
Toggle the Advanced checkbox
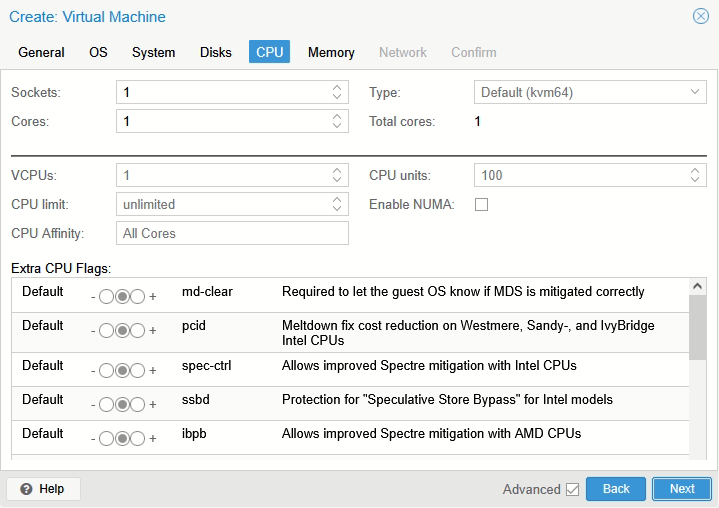click(x=572, y=489)
